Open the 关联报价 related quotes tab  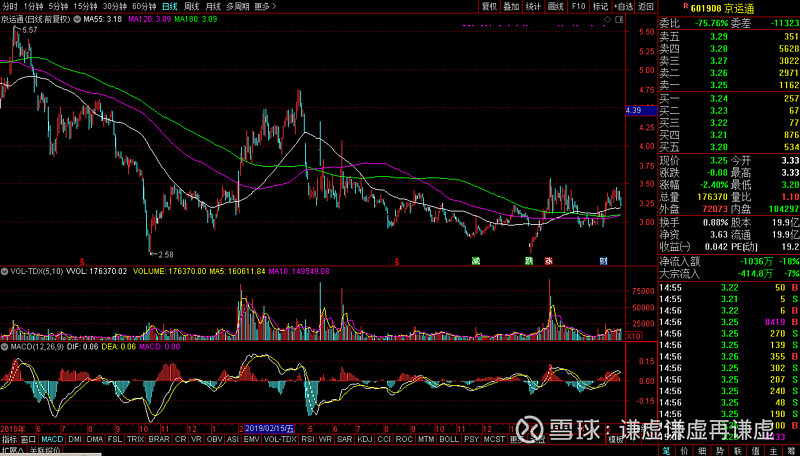coord(44,451)
